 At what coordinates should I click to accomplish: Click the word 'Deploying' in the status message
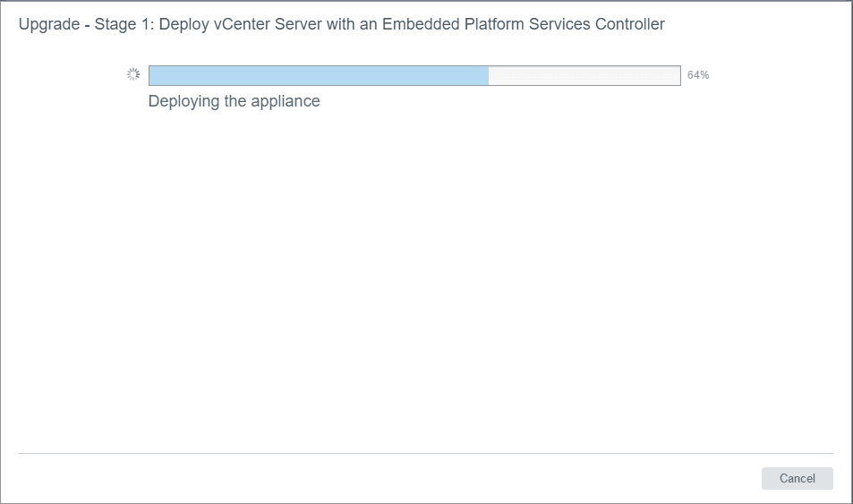pos(183,101)
